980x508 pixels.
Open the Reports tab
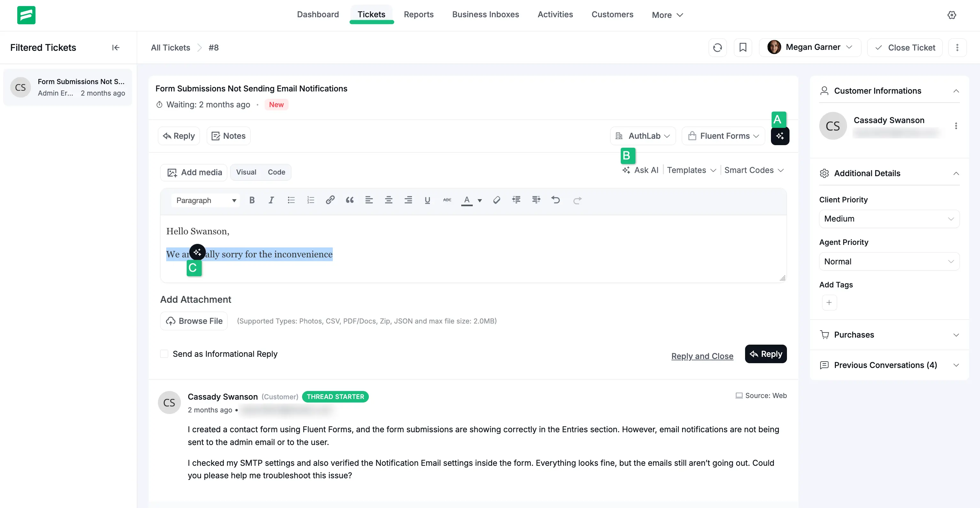(418, 14)
